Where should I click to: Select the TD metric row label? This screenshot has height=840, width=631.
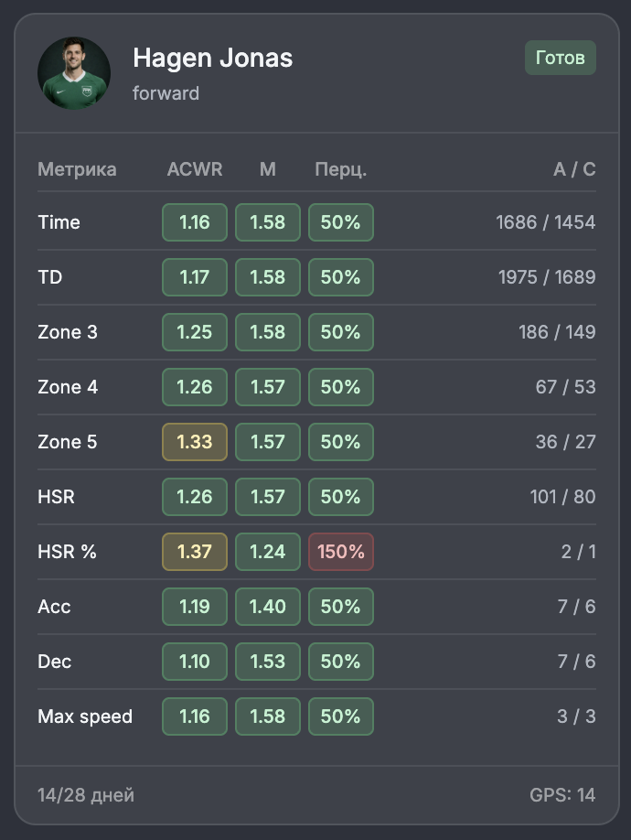click(x=49, y=277)
